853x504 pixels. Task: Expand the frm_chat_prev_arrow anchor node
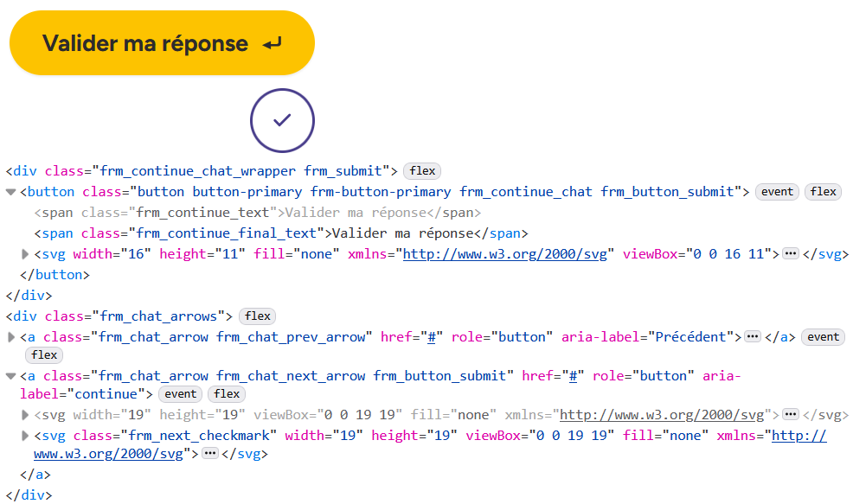pyautogui.click(x=10, y=337)
